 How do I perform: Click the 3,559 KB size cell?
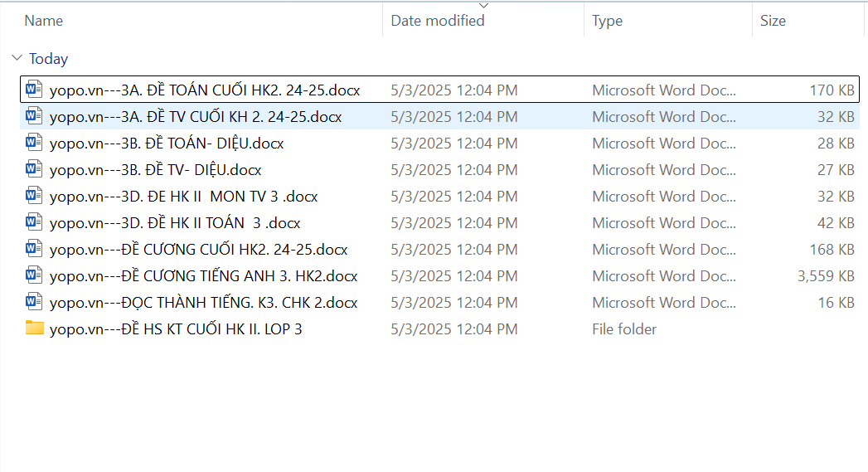tap(826, 275)
